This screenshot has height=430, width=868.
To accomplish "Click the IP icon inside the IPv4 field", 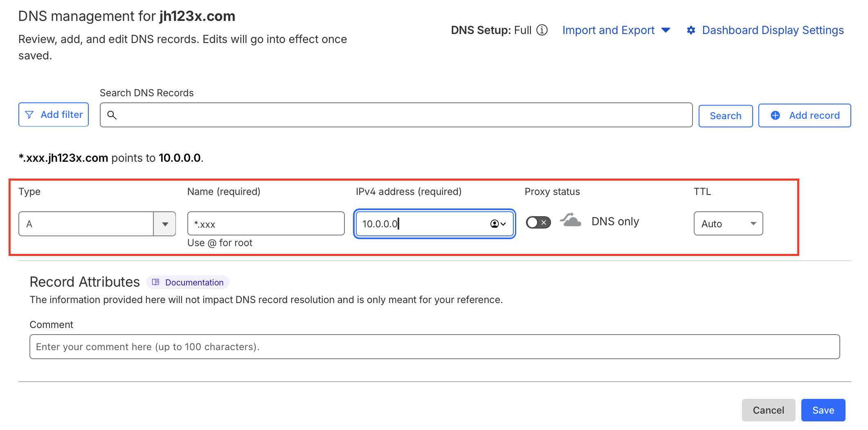I will (495, 224).
